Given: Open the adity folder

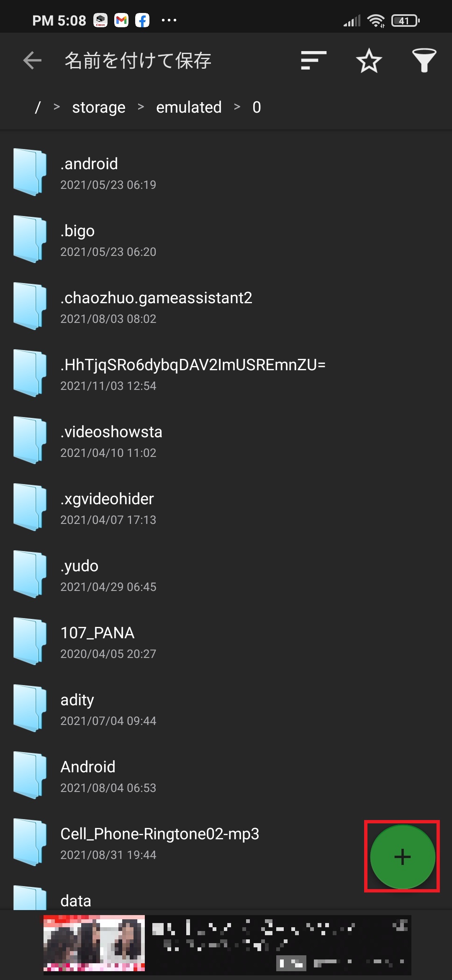Looking at the screenshot, I should point(226,708).
